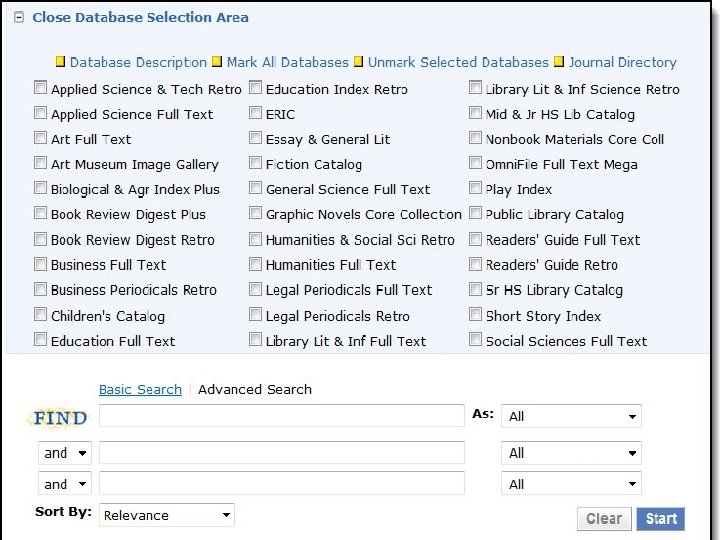The height and width of the screenshot is (540, 720).
Task: Click the yellow icon beside Database Description
Action: tap(60, 62)
